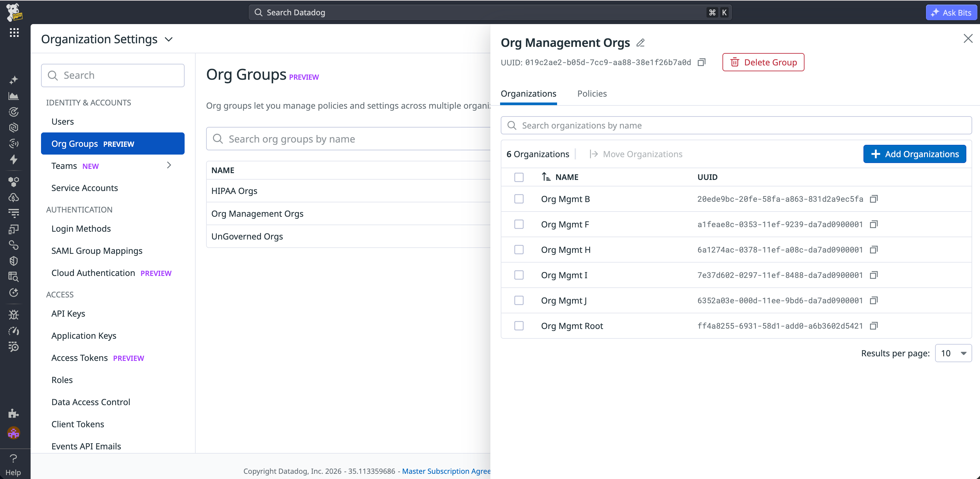This screenshot has width=980, height=479.
Task: Open the Results per page dropdown
Action: (953, 353)
